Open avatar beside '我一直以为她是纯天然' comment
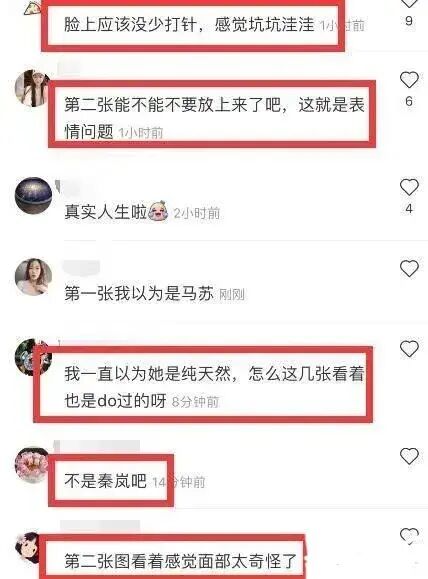This screenshot has height=579, width=428. click(32, 357)
